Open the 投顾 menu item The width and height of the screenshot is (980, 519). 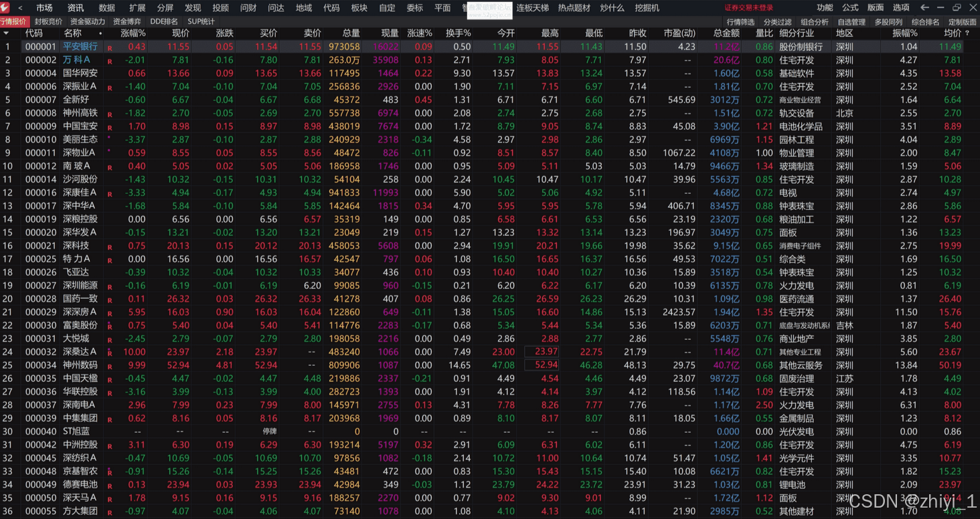point(220,8)
